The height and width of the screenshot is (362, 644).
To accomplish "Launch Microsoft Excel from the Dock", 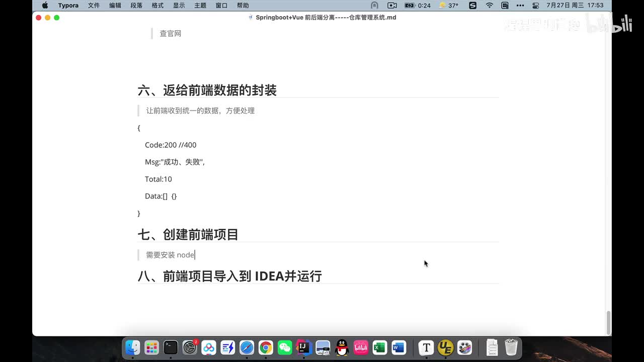I will 380,347.
